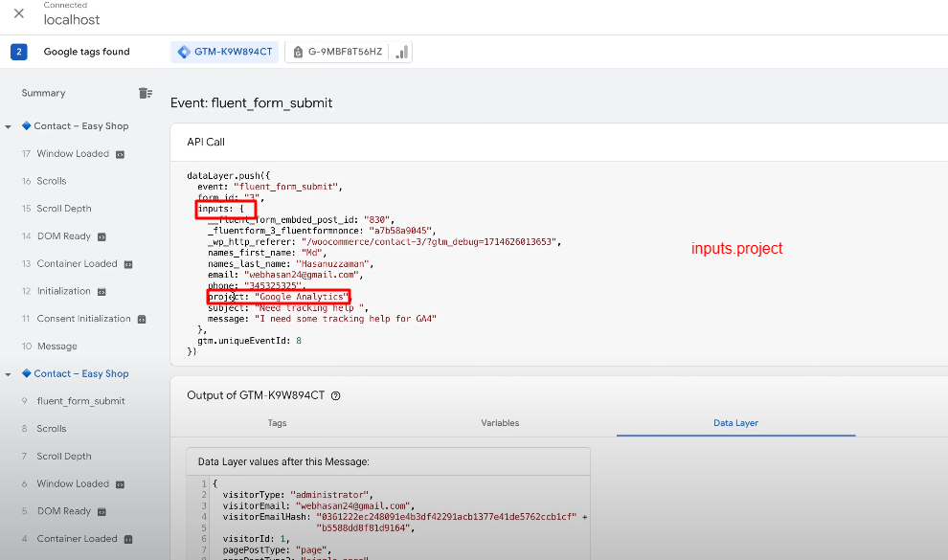Click the bar chart icon beside G-9MBF8T56HZ
Viewport: 948px width, 560px height.
click(402, 52)
